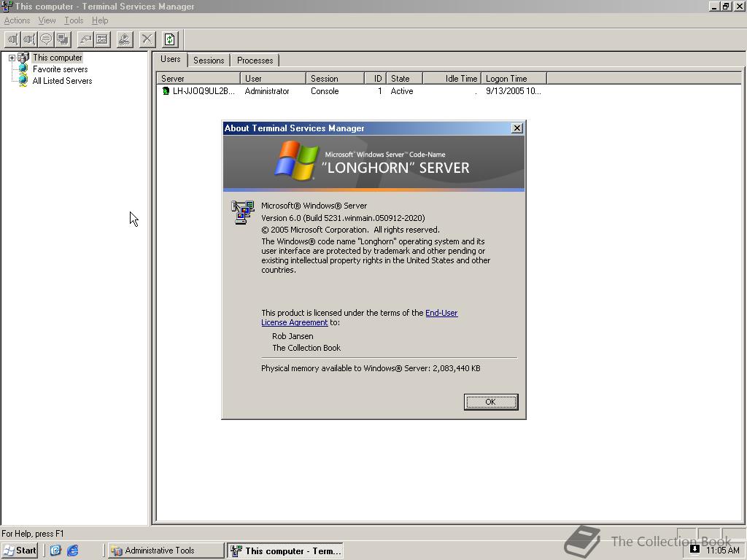Click the download arrow tray icon
The height and width of the screenshot is (560, 747).
694,549
